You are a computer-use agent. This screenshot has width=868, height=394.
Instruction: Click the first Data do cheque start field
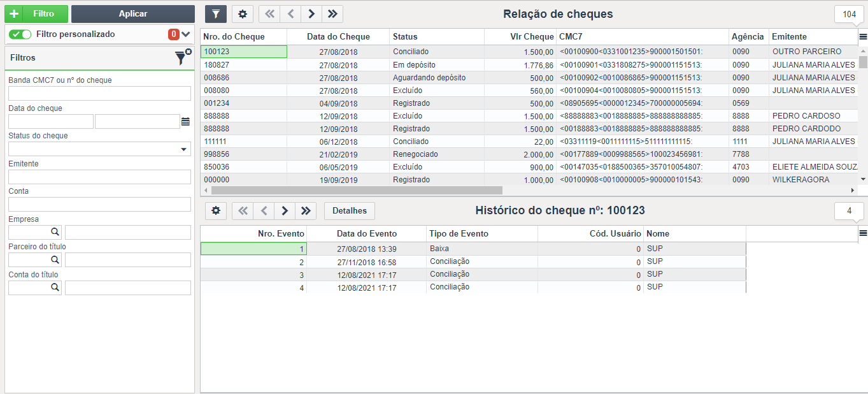[x=51, y=122]
